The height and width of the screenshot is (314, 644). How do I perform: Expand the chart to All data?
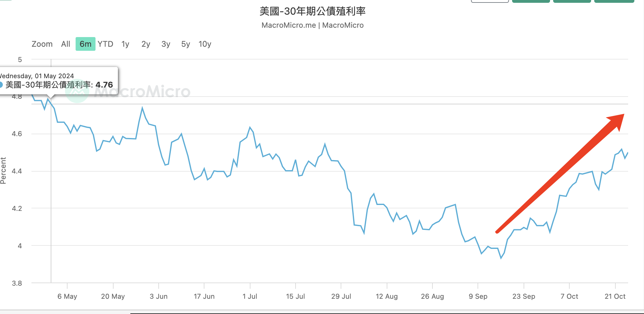pos(65,44)
